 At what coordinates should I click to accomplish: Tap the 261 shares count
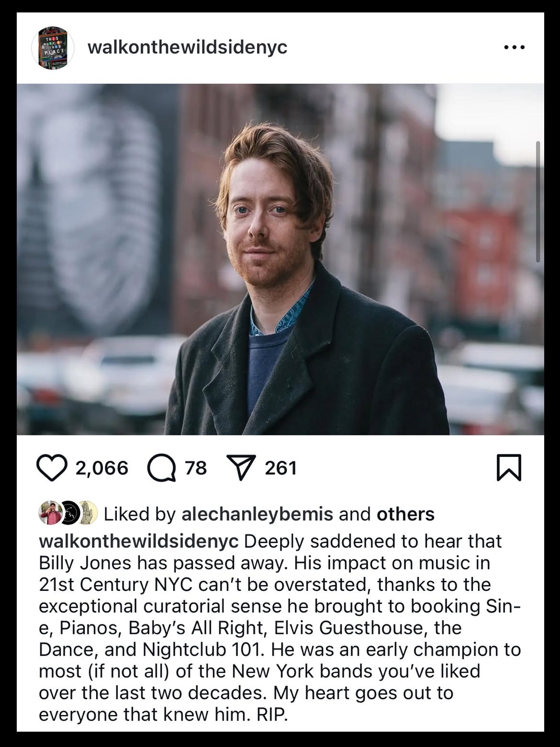click(281, 468)
